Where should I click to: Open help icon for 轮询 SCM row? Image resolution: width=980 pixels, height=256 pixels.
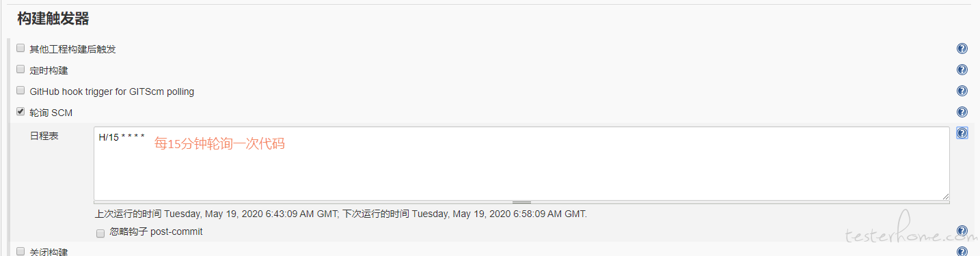(x=962, y=112)
